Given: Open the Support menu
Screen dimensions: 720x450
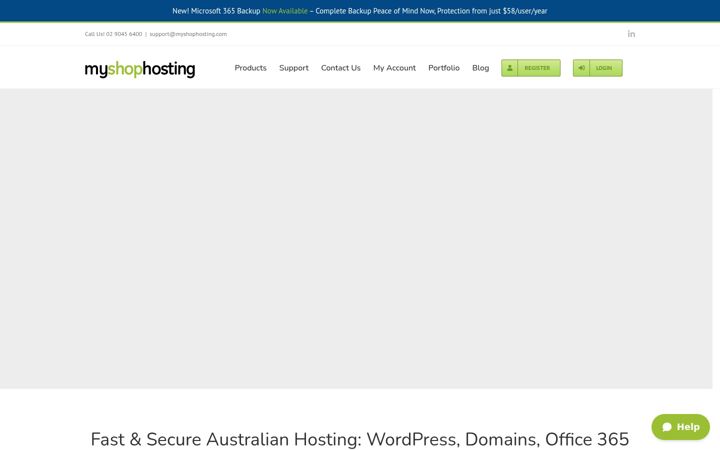Looking at the screenshot, I should (294, 68).
